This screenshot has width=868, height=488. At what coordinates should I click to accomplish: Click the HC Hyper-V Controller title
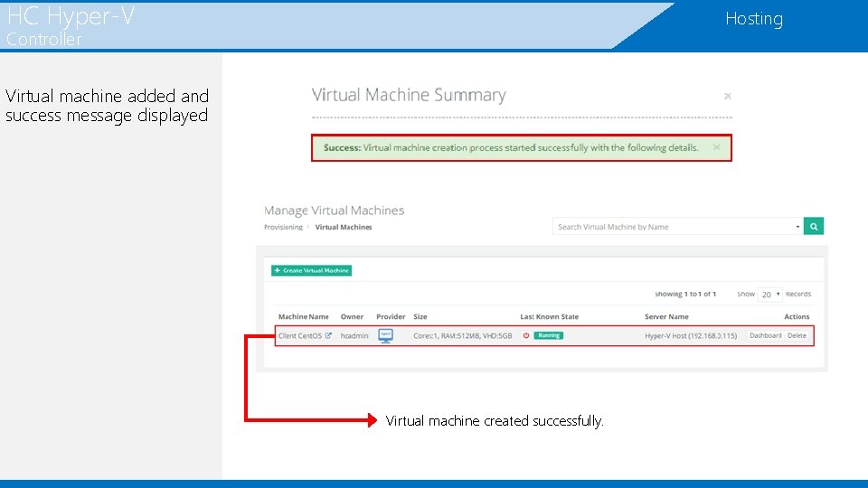71,26
